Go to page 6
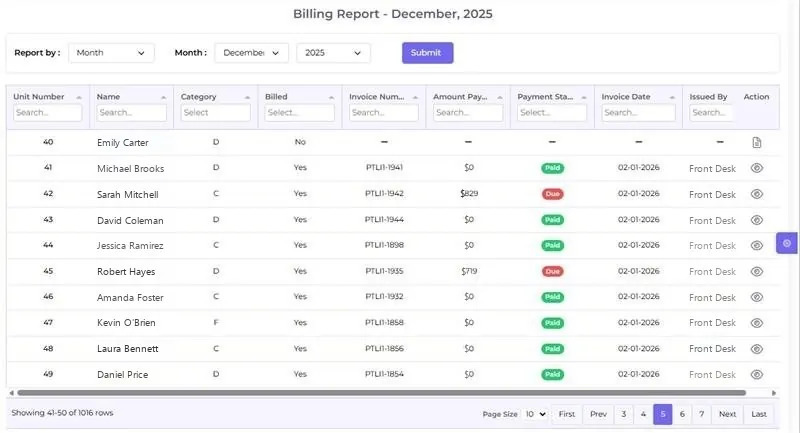The image size is (800, 433). (x=682, y=414)
